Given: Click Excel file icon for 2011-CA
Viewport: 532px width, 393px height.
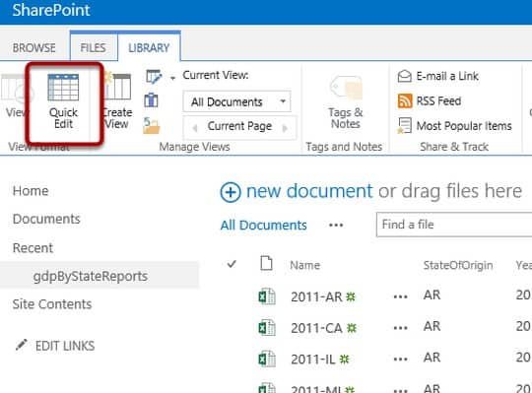Looking at the screenshot, I should (x=267, y=328).
